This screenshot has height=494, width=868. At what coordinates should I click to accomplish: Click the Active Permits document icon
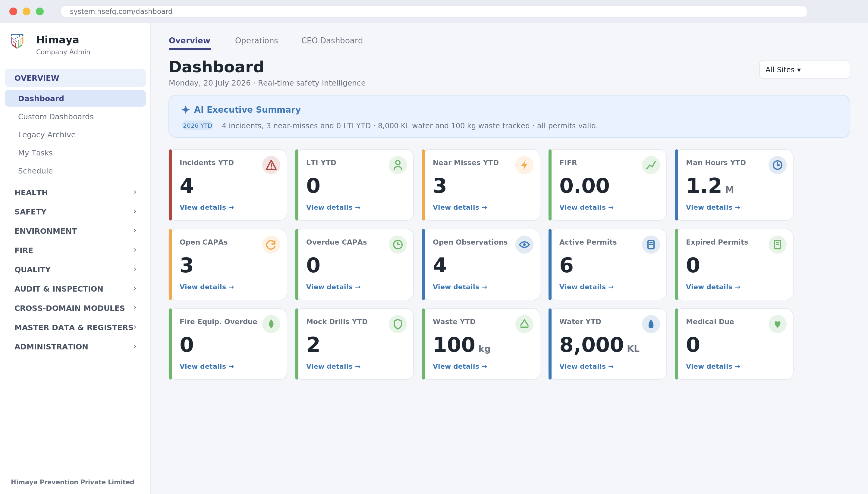tap(651, 245)
